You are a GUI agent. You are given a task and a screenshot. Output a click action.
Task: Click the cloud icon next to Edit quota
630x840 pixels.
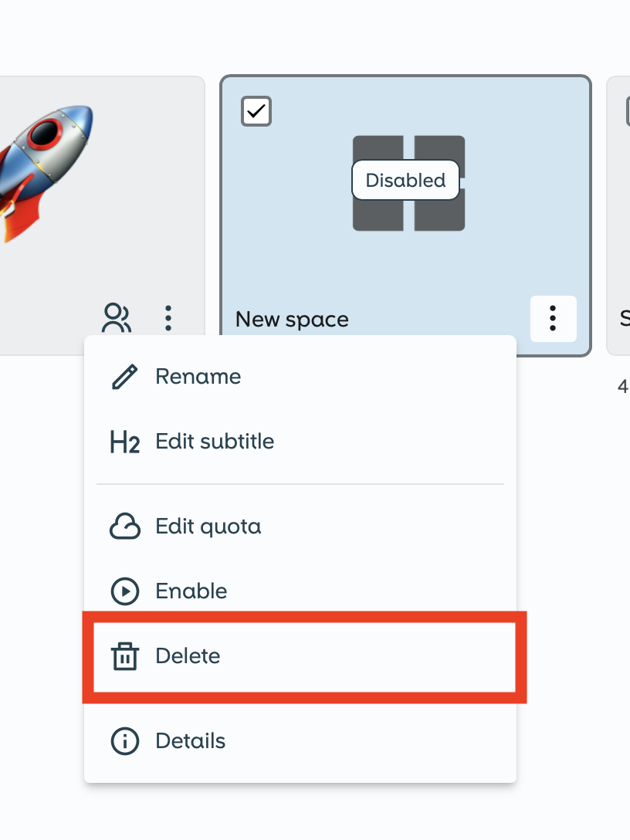tap(124, 526)
